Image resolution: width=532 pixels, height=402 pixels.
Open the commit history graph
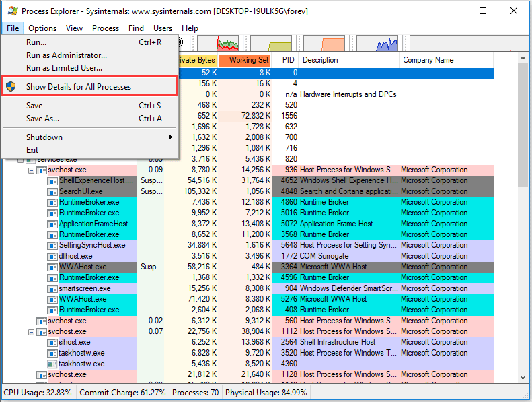271,43
